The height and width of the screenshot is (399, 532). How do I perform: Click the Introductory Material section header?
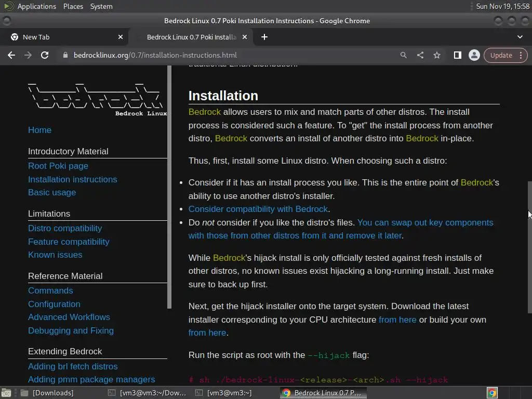pos(68,151)
